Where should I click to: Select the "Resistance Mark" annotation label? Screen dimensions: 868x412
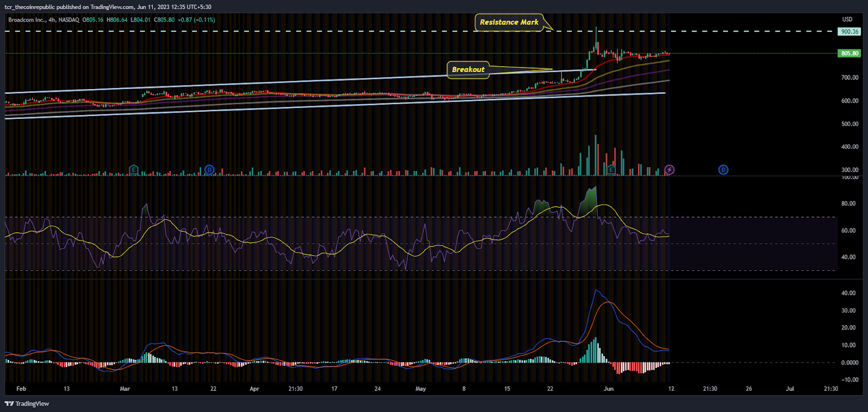(x=509, y=22)
